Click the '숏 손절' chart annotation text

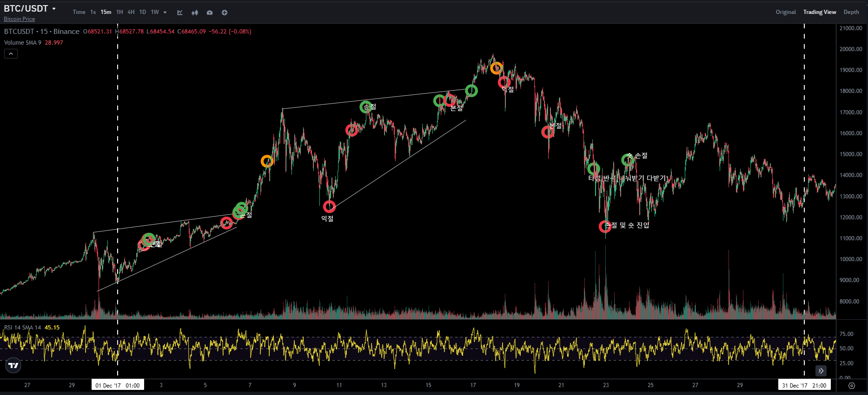pos(637,156)
